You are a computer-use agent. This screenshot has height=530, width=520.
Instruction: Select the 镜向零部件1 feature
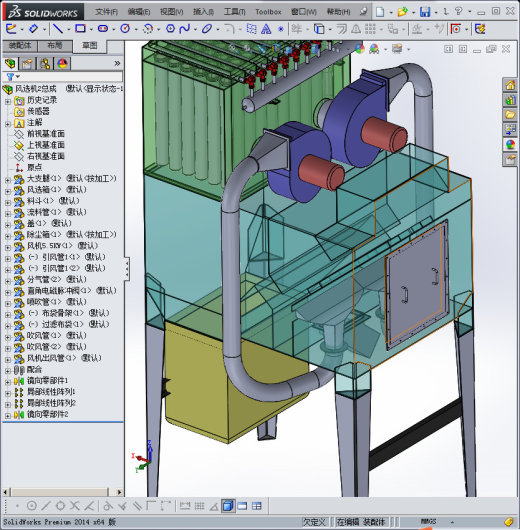point(48,381)
